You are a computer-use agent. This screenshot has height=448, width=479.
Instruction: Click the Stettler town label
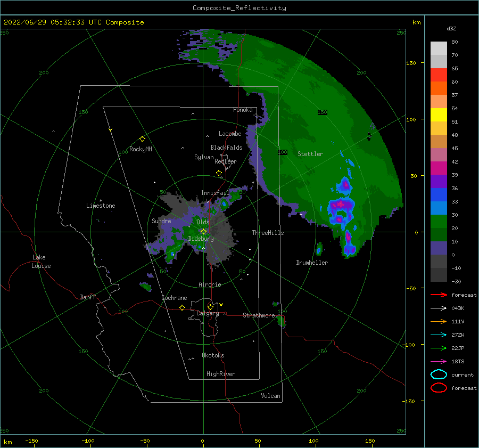pos(310,154)
